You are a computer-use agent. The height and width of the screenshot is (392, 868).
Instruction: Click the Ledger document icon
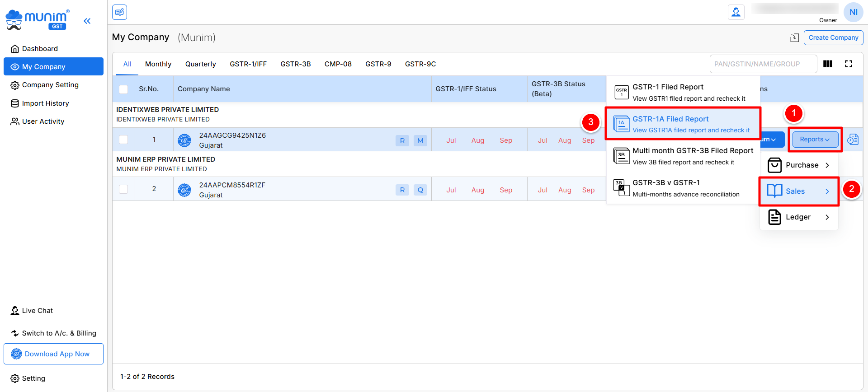(x=775, y=217)
